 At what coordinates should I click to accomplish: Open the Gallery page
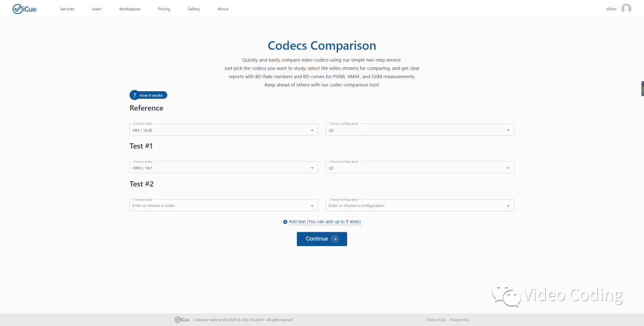click(194, 9)
